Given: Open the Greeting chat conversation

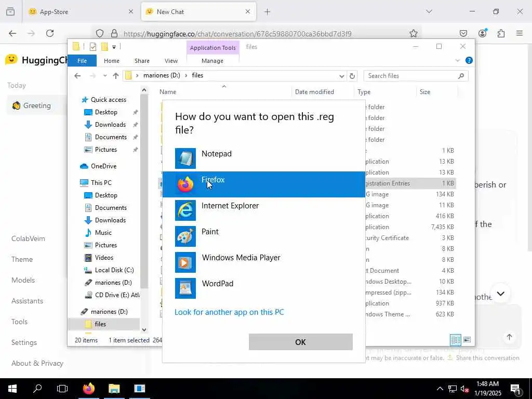Looking at the screenshot, I should pyautogui.click(x=37, y=105).
